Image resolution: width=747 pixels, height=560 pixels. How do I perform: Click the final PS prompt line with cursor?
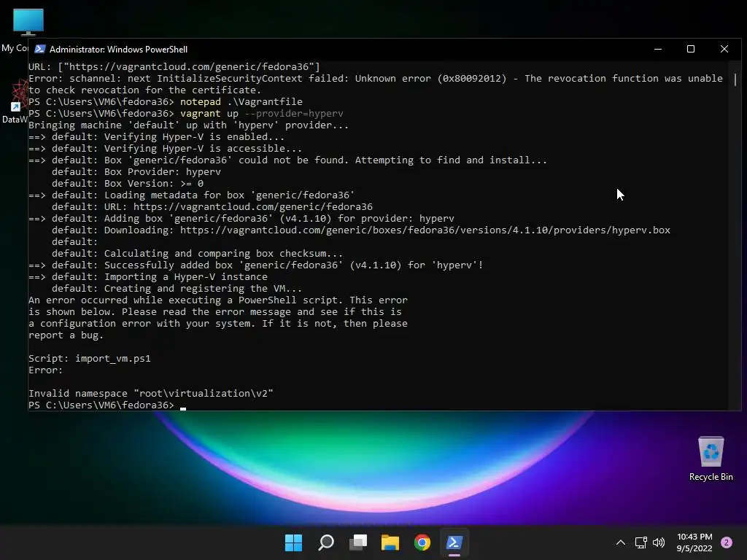(x=107, y=405)
